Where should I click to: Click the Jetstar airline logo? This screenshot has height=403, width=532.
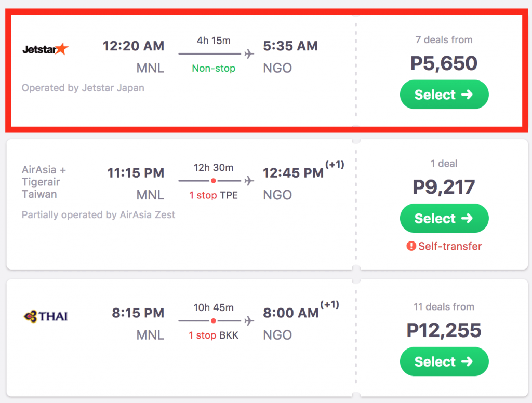(x=45, y=50)
